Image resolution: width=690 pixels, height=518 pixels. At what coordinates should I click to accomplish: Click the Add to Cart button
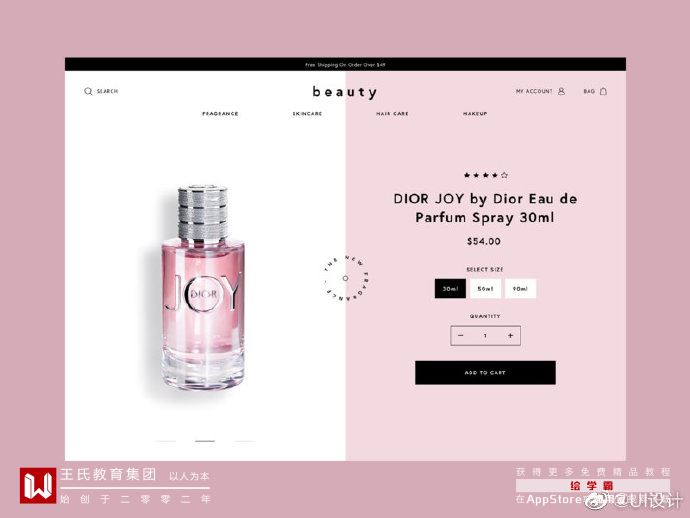pos(485,373)
